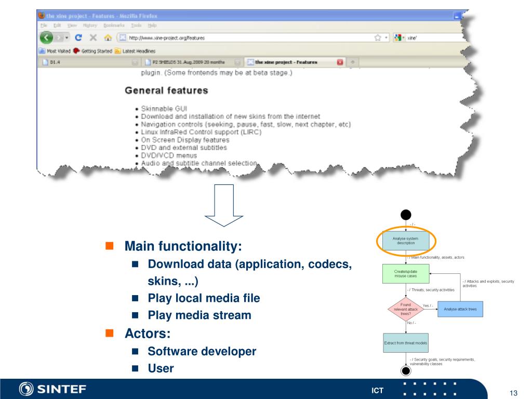Open the Tools menu
This screenshot has width=532, height=399.
[136, 25]
